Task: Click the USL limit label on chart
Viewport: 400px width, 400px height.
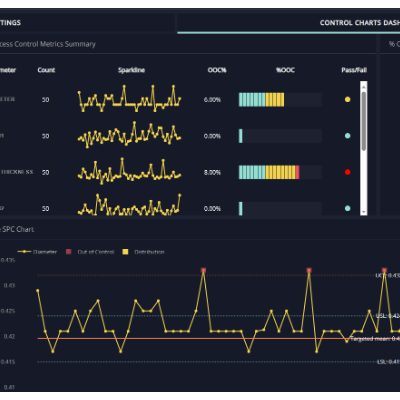Action: click(x=388, y=315)
